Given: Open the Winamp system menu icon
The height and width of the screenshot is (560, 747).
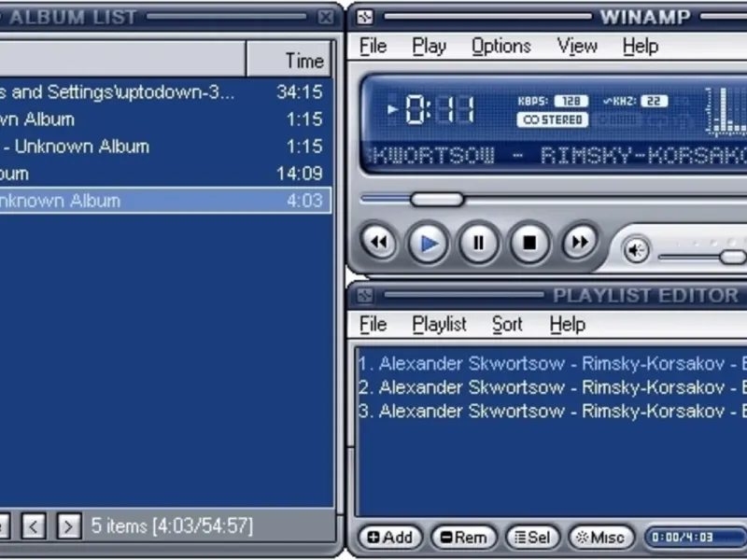Looking at the screenshot, I should [365, 18].
